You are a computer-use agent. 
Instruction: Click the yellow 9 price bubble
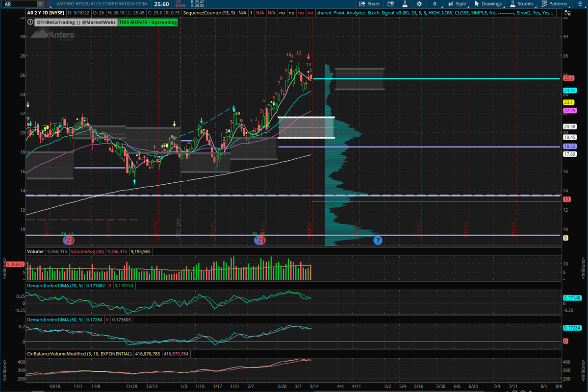click(565, 238)
